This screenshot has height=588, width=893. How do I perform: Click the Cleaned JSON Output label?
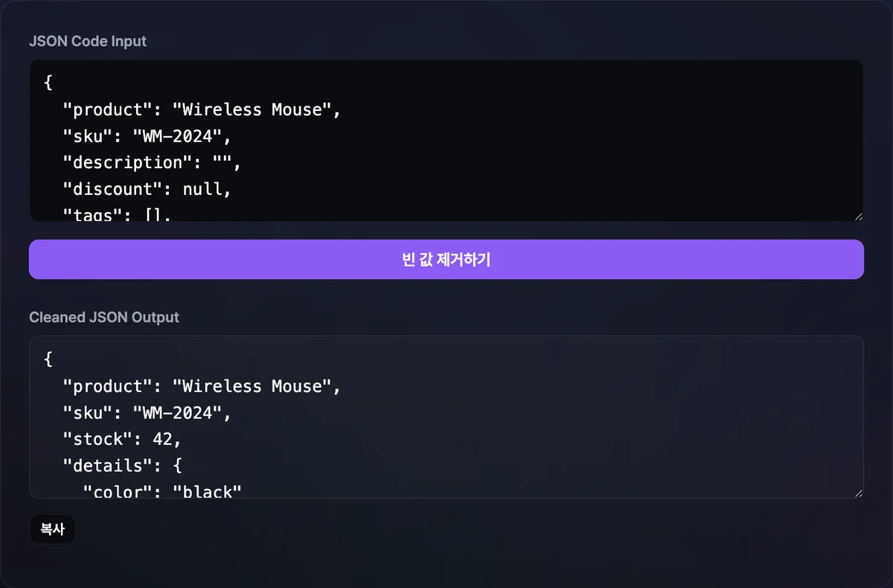[104, 317]
